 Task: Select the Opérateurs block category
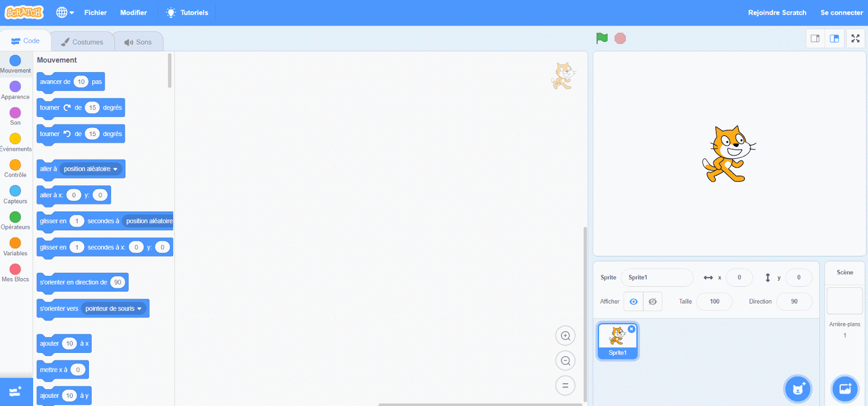tap(15, 221)
